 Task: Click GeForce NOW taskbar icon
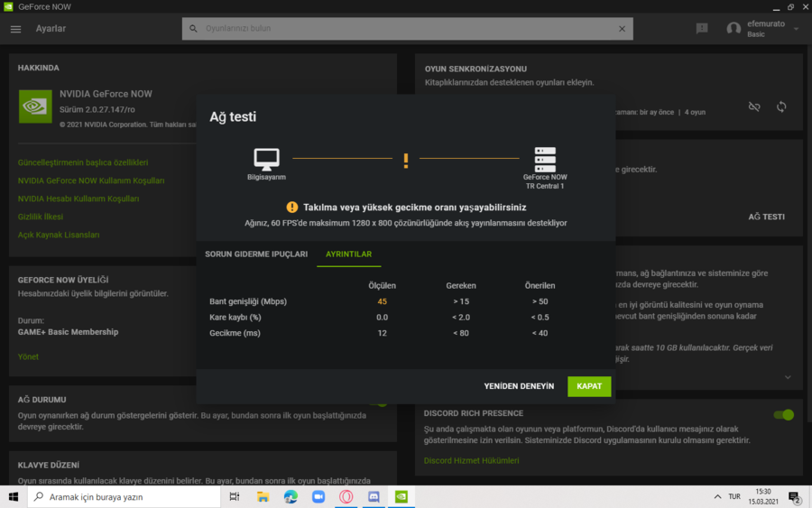(401, 497)
